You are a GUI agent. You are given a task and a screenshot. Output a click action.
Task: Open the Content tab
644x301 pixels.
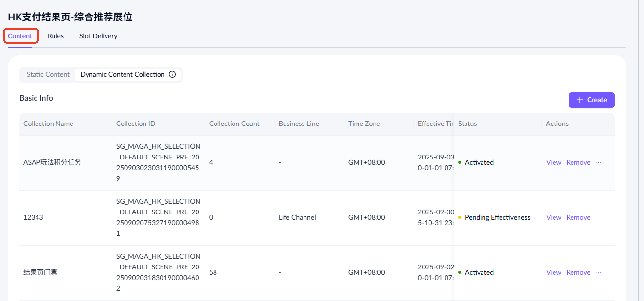(x=20, y=36)
